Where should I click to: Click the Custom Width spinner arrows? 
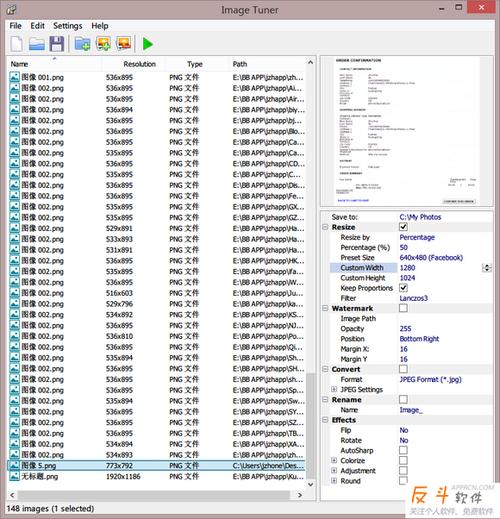pos(487,268)
